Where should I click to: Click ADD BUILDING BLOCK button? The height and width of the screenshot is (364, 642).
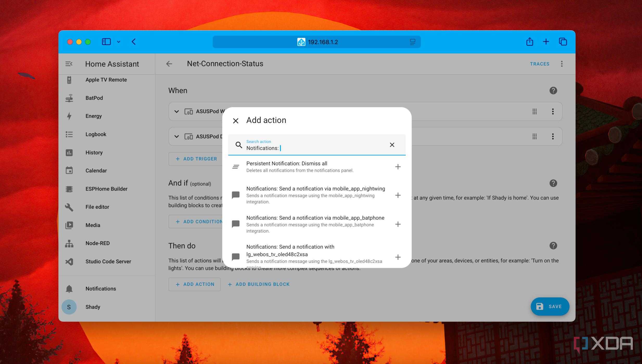coord(259,284)
